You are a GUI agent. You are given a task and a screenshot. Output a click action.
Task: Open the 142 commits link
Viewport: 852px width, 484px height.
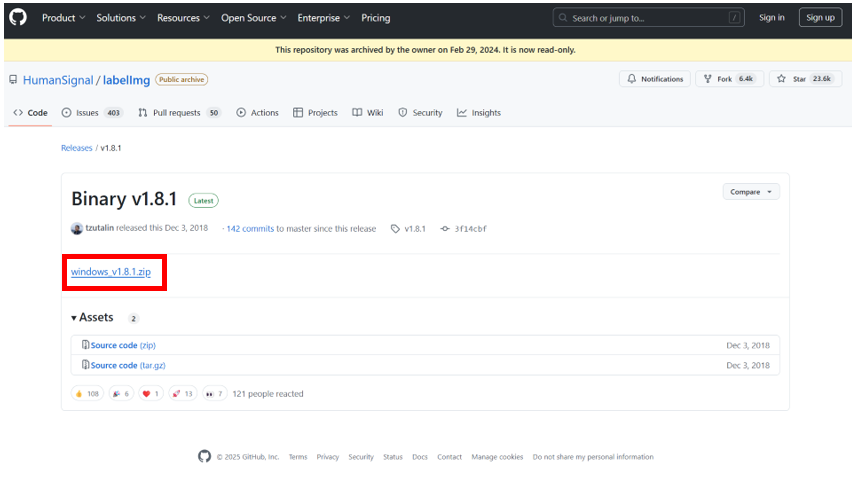pyautogui.click(x=250, y=229)
